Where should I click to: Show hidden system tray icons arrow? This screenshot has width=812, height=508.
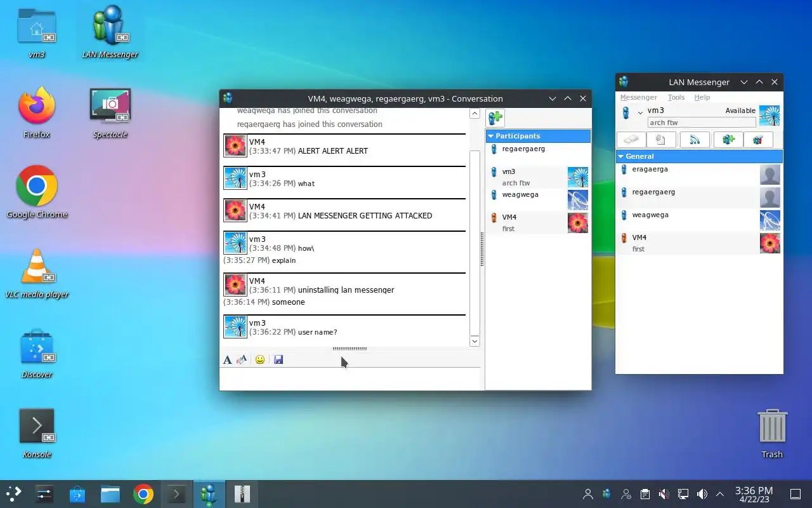pyautogui.click(x=720, y=494)
